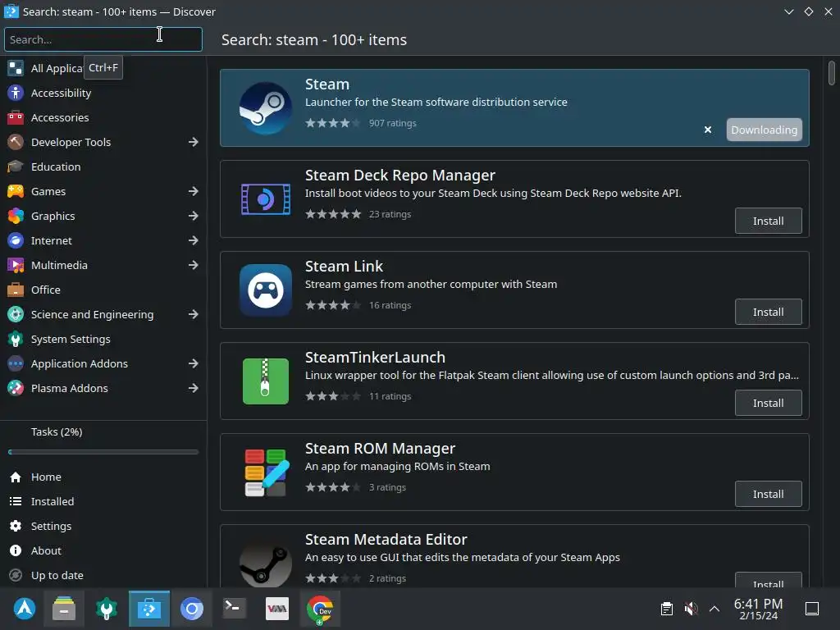Click Steam Link's 16 ratings stars
840x630 pixels.
(333, 305)
